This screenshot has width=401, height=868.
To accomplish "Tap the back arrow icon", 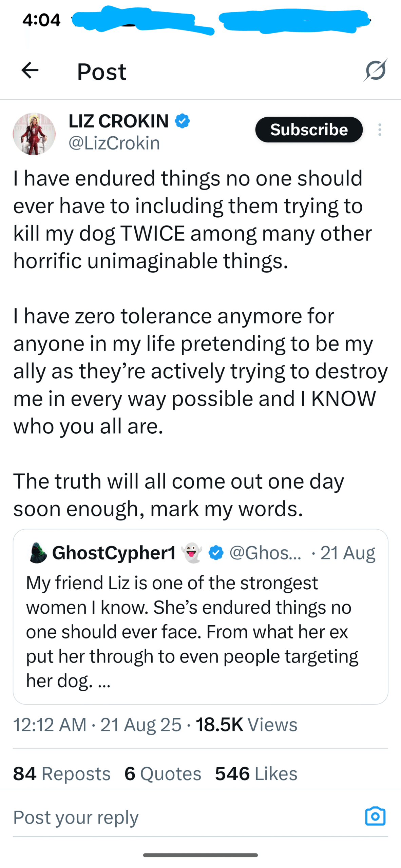I will coord(30,71).
